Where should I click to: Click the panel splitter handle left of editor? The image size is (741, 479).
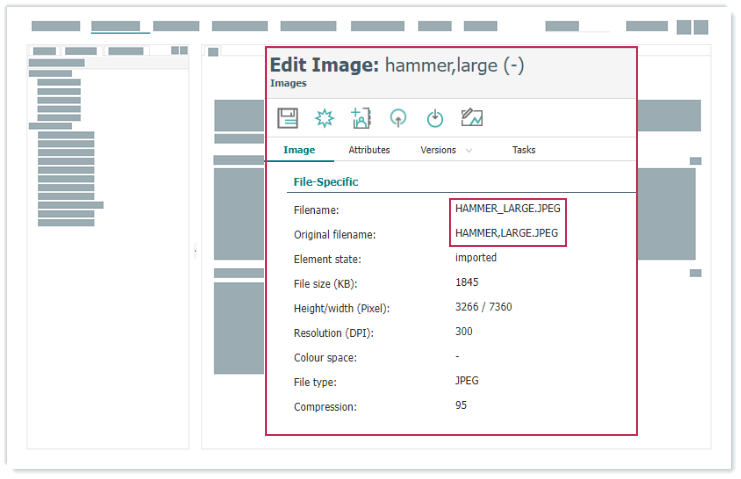tap(195, 251)
